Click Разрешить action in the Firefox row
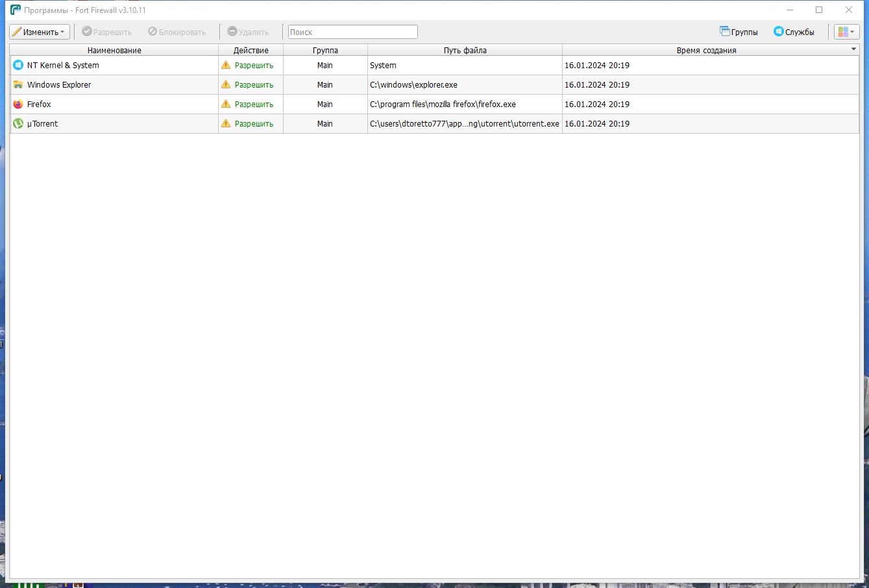869x588 pixels. 254,104
